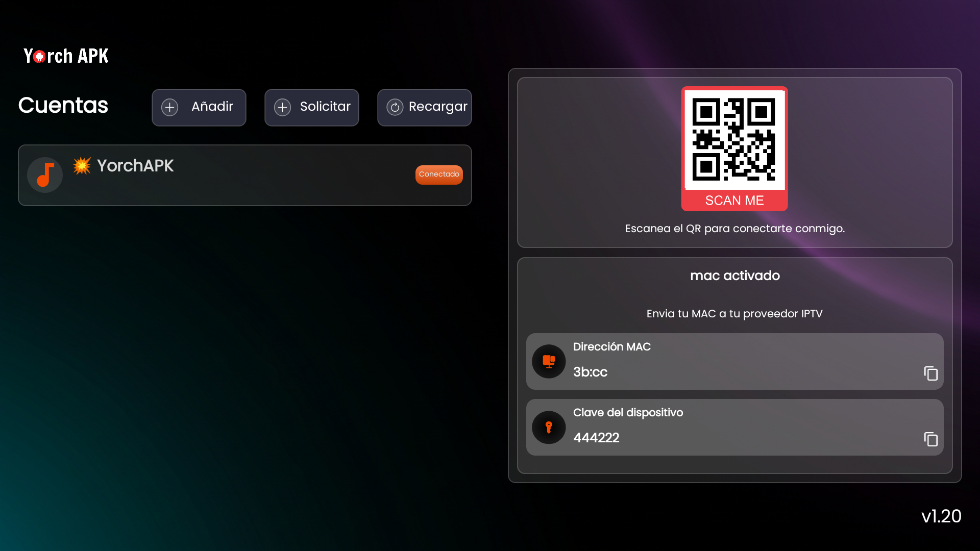Click the Yorch APK logo

(66, 56)
